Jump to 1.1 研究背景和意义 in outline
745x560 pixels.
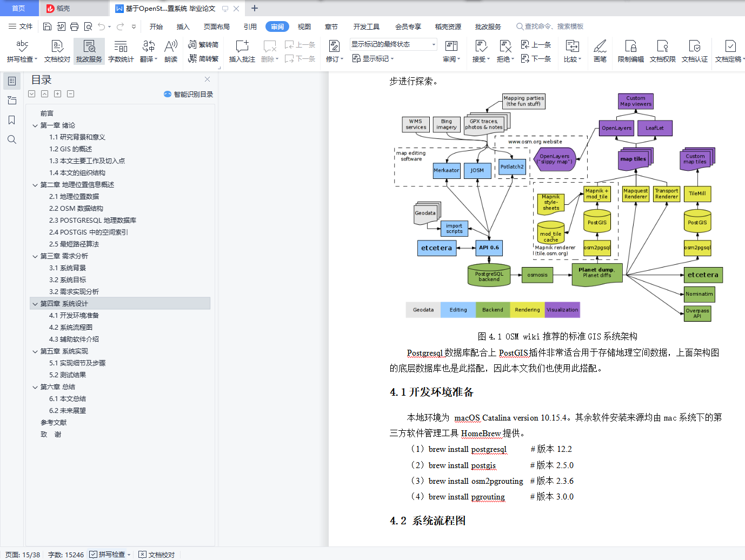click(77, 137)
